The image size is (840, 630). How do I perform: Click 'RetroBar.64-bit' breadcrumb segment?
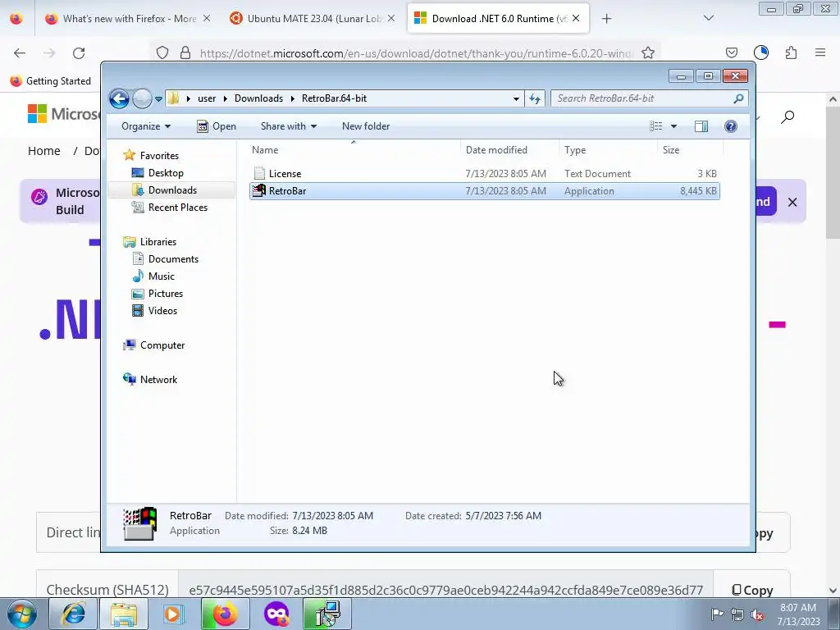tap(335, 98)
